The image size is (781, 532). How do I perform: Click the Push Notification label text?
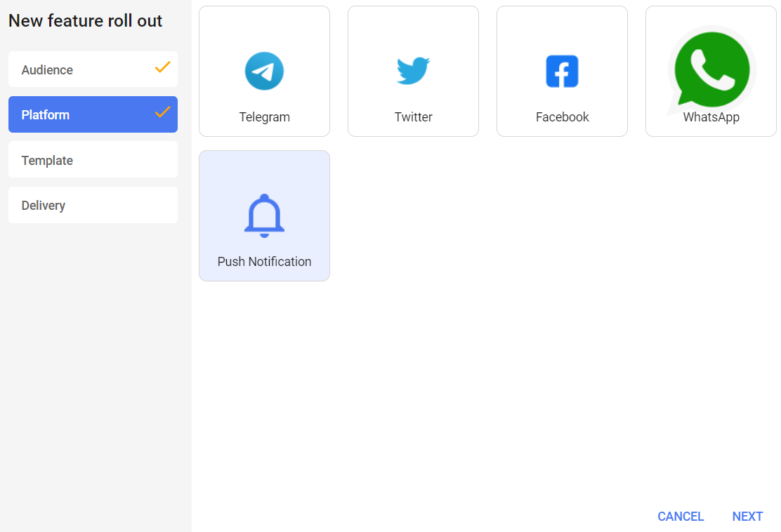pos(265,261)
